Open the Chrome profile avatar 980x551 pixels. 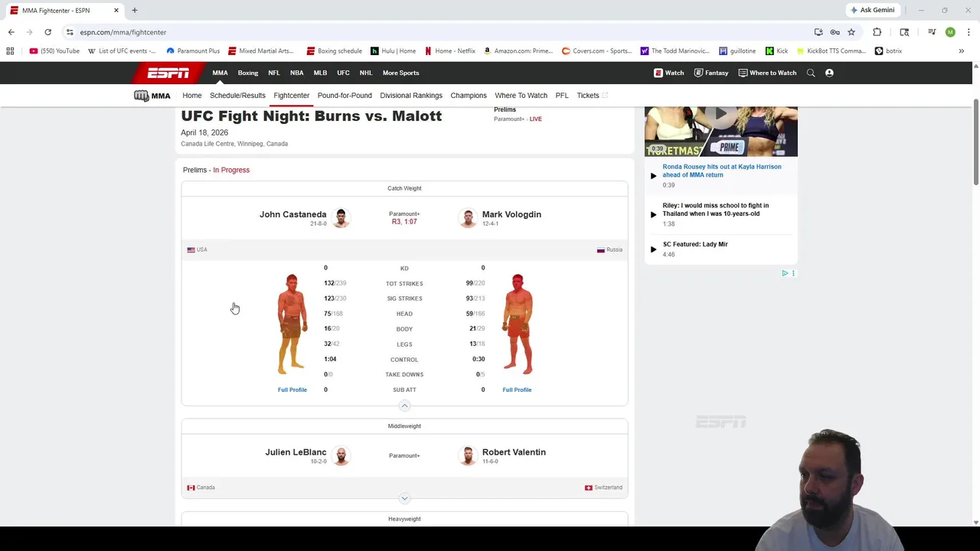click(x=950, y=32)
